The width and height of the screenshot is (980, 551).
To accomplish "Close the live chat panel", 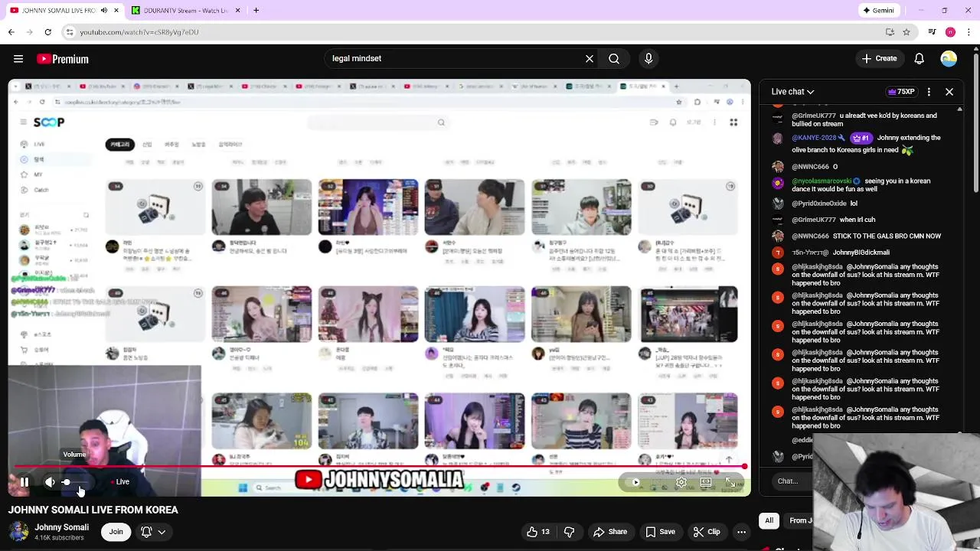I will 949,92.
